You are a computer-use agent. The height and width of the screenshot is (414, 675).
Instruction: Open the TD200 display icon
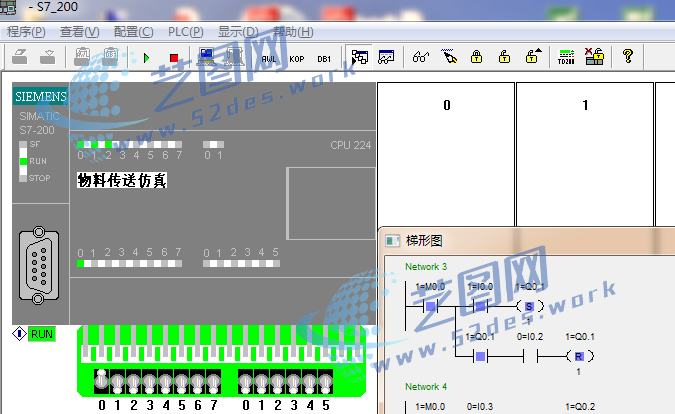[x=566, y=57]
